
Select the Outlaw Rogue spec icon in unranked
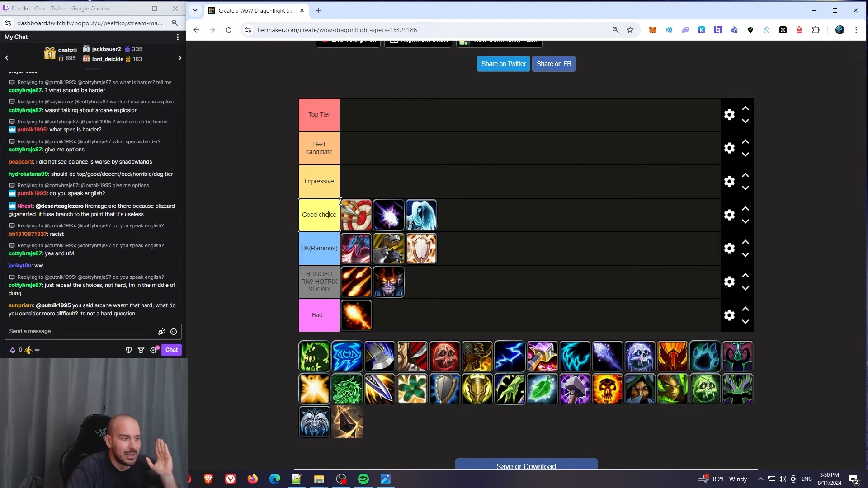click(x=412, y=356)
